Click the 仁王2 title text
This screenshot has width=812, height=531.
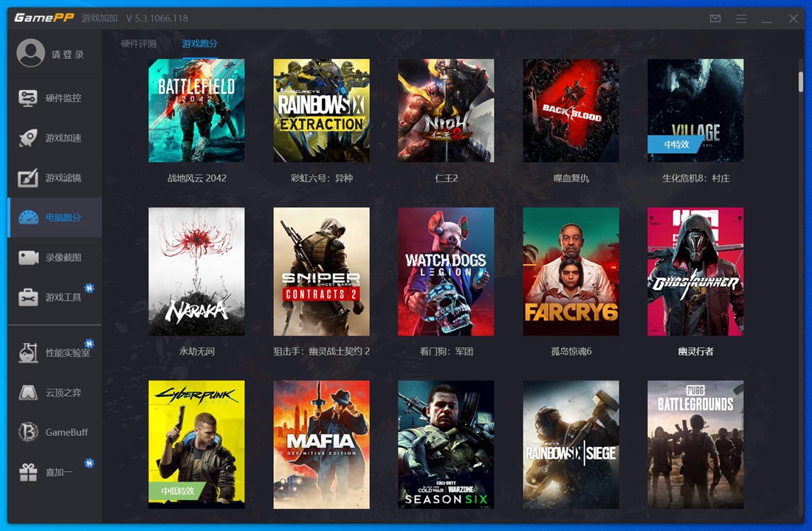tap(447, 178)
